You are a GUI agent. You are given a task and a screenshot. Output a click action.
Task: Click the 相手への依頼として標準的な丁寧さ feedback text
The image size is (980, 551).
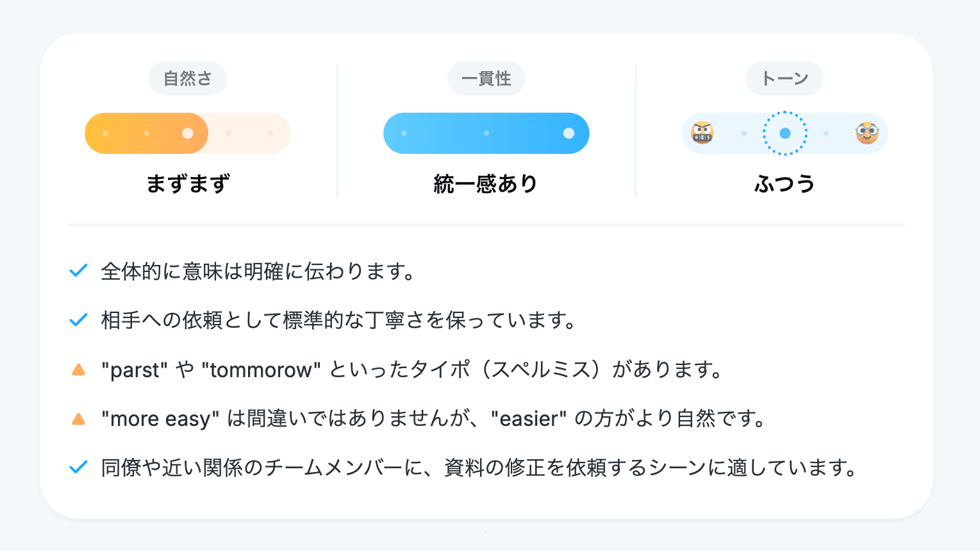(x=339, y=319)
